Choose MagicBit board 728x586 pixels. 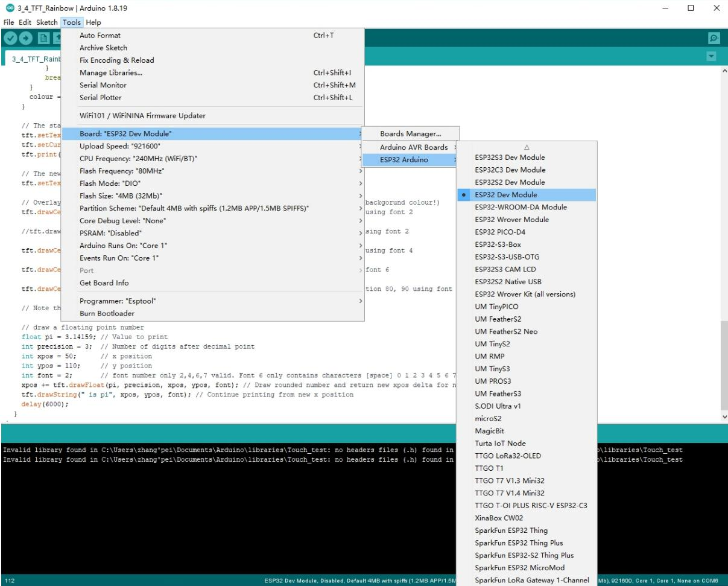[x=527, y=431]
